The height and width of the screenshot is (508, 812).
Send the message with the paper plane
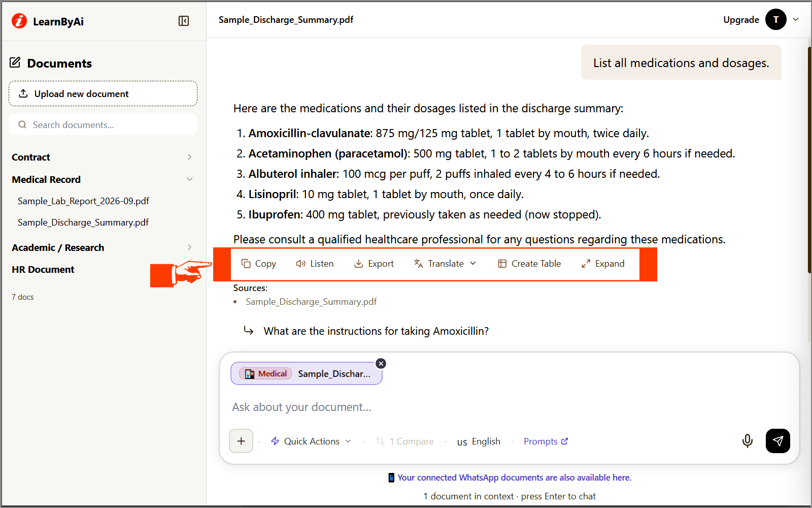pos(778,441)
